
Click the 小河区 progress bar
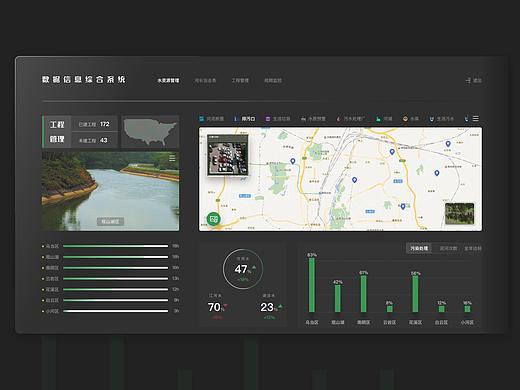[115, 311]
